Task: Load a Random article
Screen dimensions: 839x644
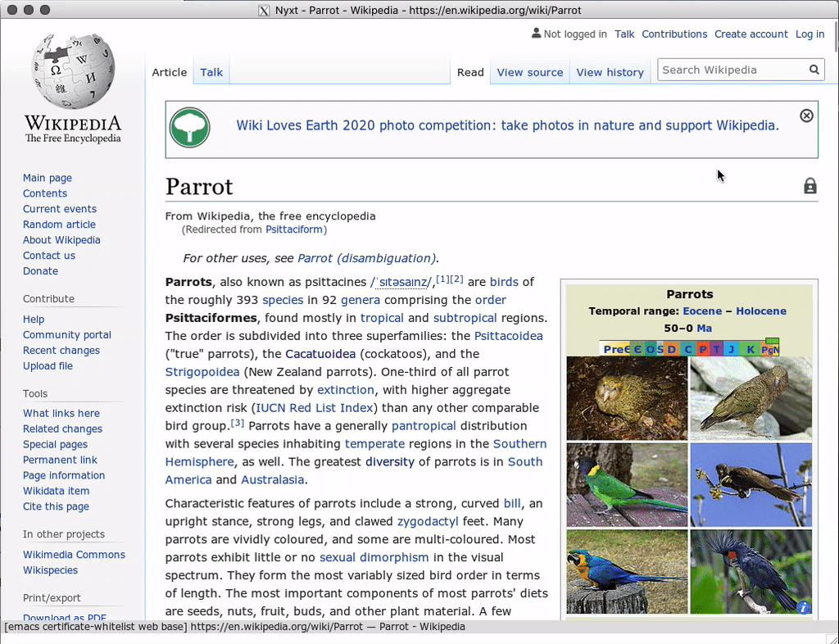Action: (x=59, y=224)
